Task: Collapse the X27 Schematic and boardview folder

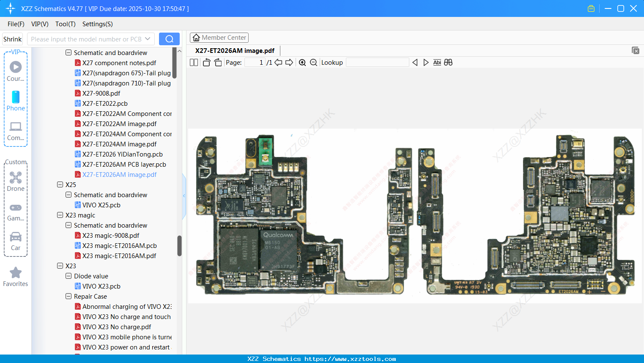Action: click(69, 53)
